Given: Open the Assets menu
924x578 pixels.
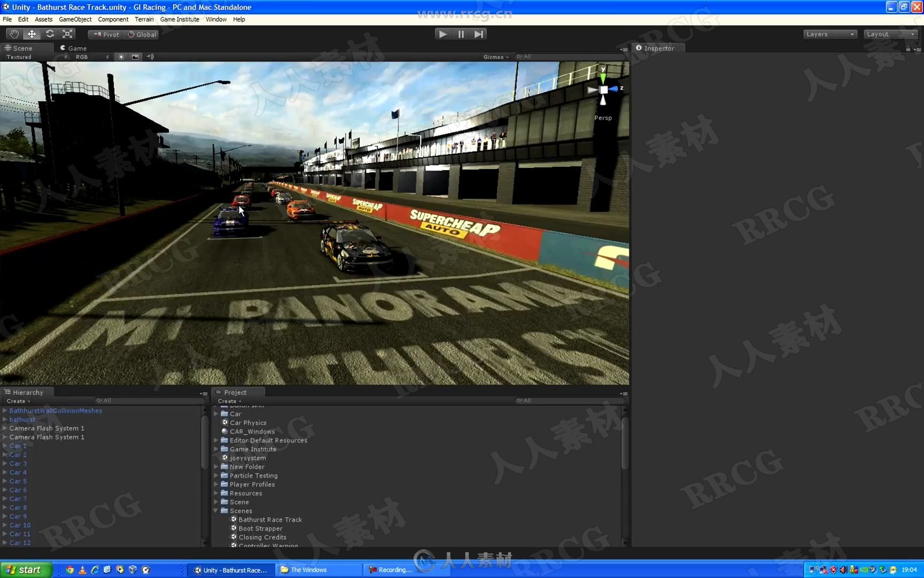Looking at the screenshot, I should tap(43, 19).
